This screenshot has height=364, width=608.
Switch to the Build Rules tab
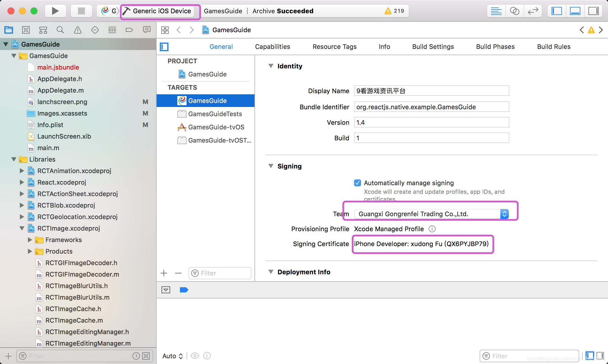pyautogui.click(x=554, y=47)
